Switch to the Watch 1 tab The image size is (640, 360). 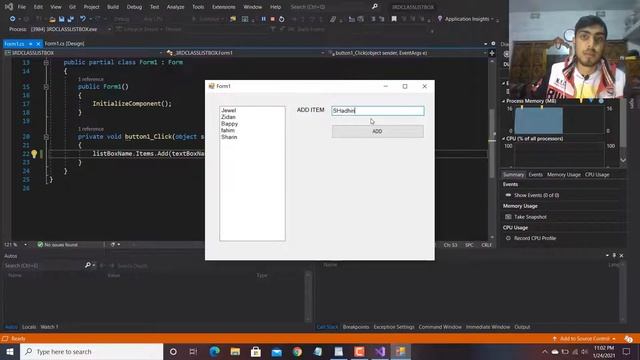[49, 327]
